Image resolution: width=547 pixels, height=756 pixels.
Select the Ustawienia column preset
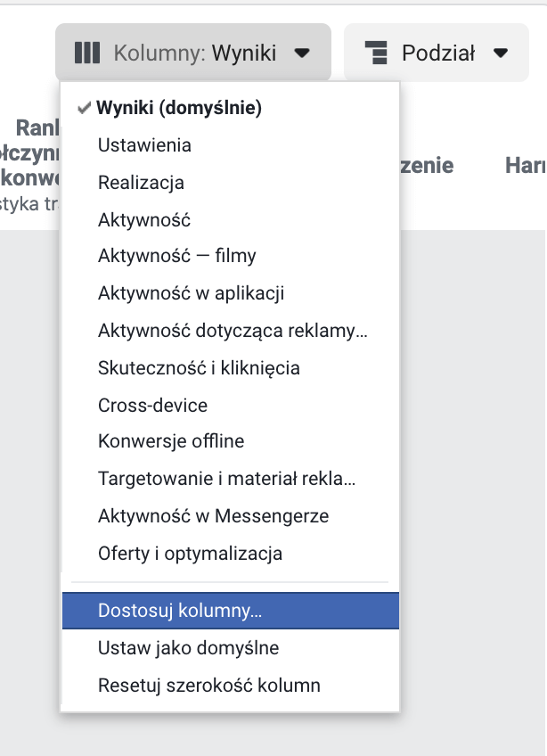[x=144, y=145]
